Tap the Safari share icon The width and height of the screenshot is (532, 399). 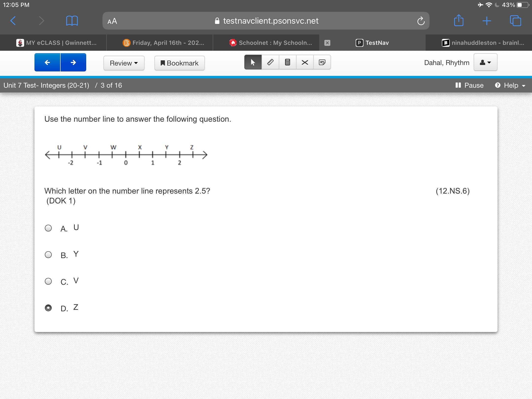(458, 21)
